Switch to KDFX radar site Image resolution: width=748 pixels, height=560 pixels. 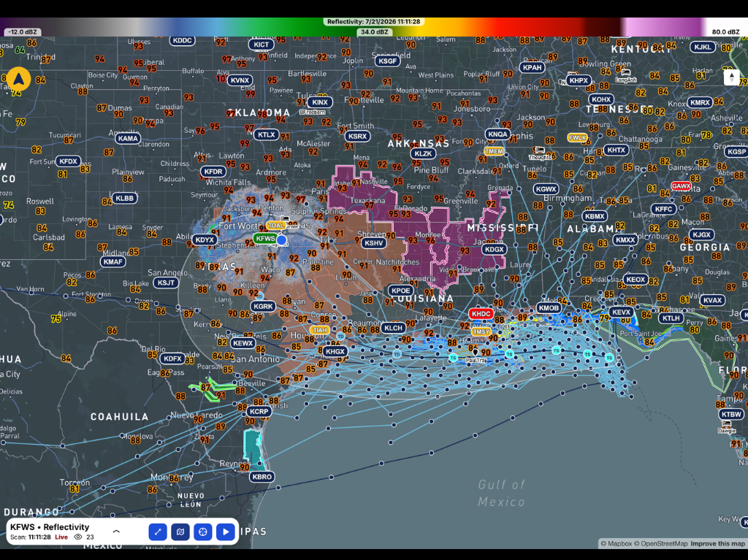[172, 358]
